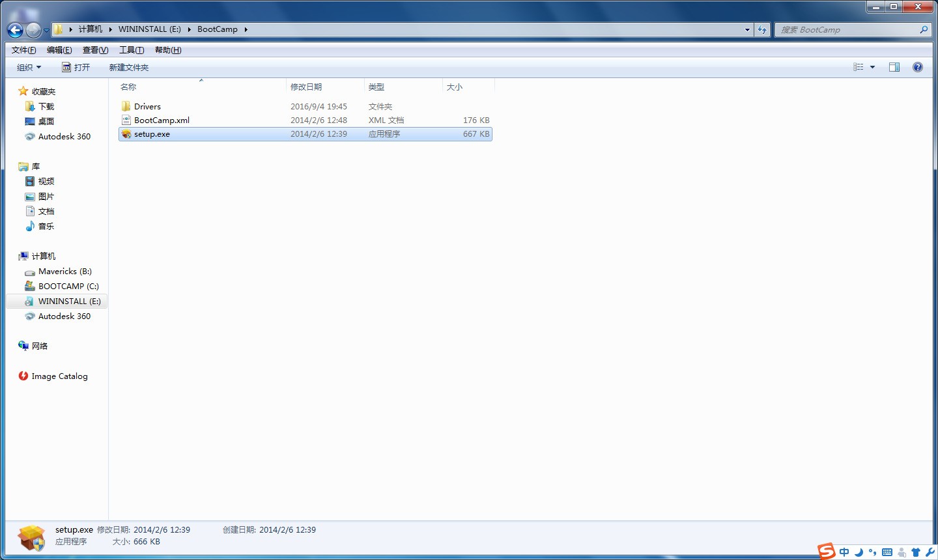This screenshot has width=938, height=560.
Task: Click the 176 KB size cell
Action: [x=476, y=120]
